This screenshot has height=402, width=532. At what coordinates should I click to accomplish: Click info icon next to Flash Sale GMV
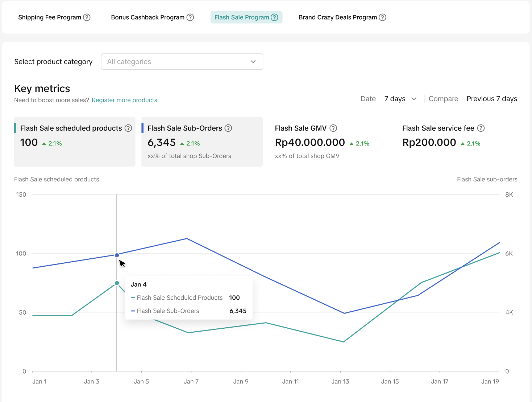tap(333, 128)
